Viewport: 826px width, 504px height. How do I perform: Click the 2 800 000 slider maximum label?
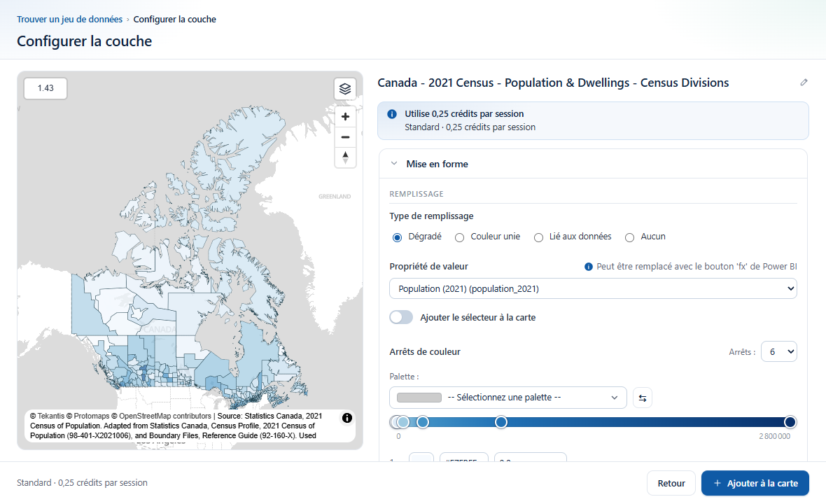pyautogui.click(x=774, y=436)
